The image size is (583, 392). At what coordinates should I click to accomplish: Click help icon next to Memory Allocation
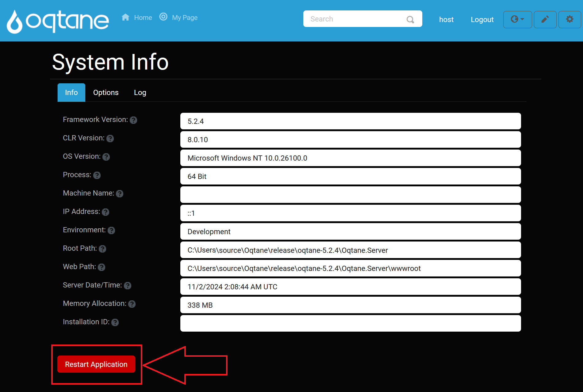coord(132,304)
